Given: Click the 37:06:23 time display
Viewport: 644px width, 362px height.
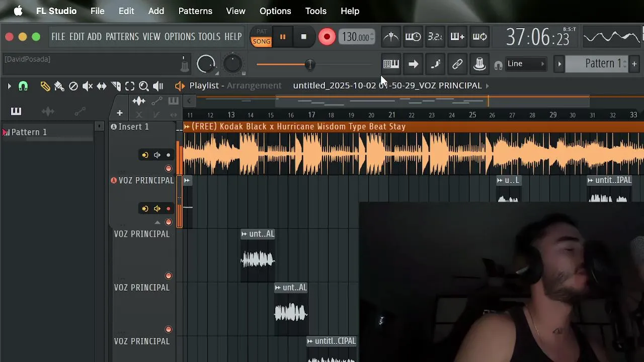Looking at the screenshot, I should (537, 37).
